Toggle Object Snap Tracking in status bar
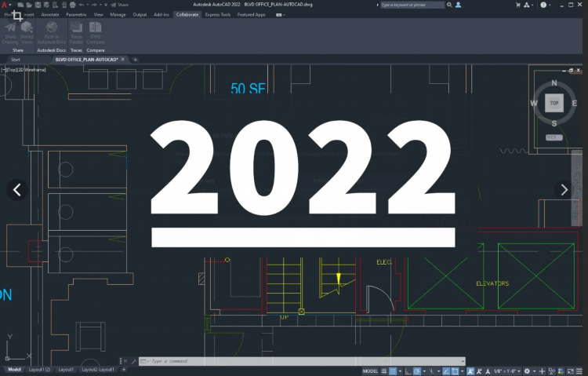588x376 pixels. click(x=446, y=371)
